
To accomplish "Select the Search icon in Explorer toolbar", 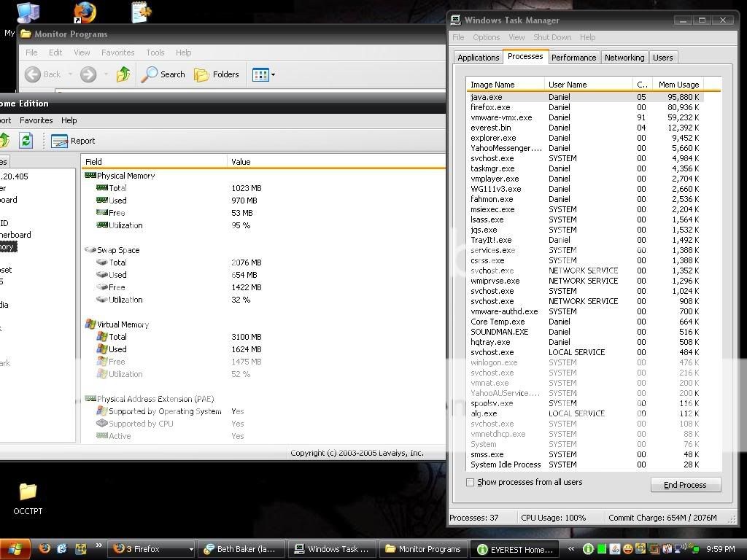I will [x=163, y=74].
